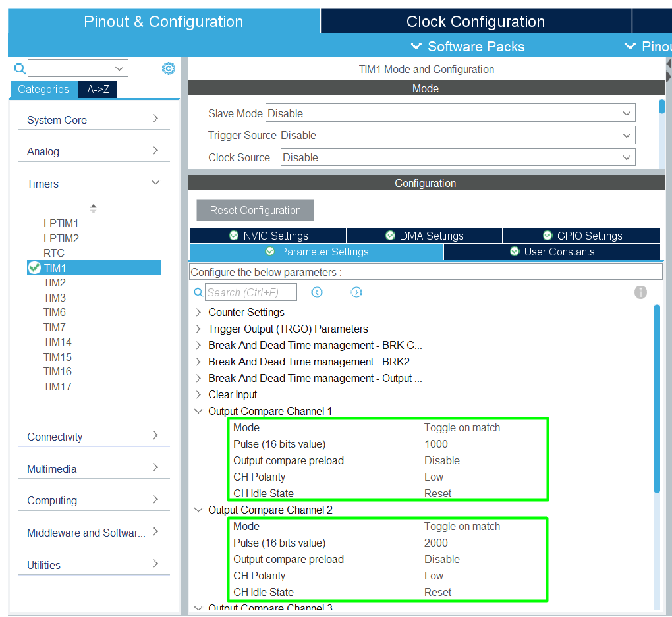This screenshot has width=672, height=617.
Task: Click the magnifier icon in parameter search
Action: pos(198,292)
